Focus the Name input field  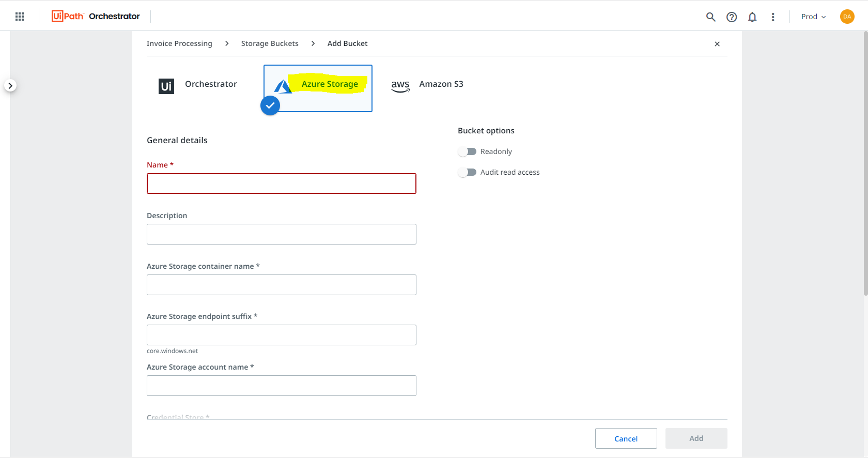282,184
